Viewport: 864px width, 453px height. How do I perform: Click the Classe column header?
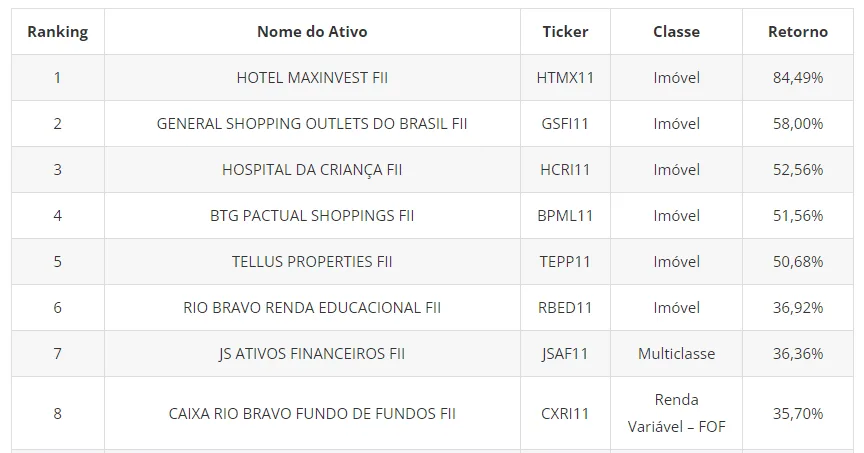pos(677,32)
